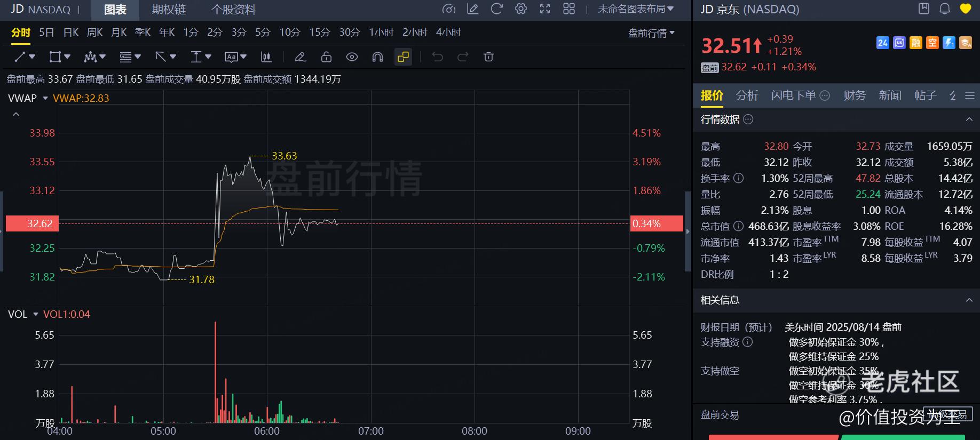Image resolution: width=980 pixels, height=440 pixels.
Task: Set a price alert with bell icon
Action: coord(944,9)
